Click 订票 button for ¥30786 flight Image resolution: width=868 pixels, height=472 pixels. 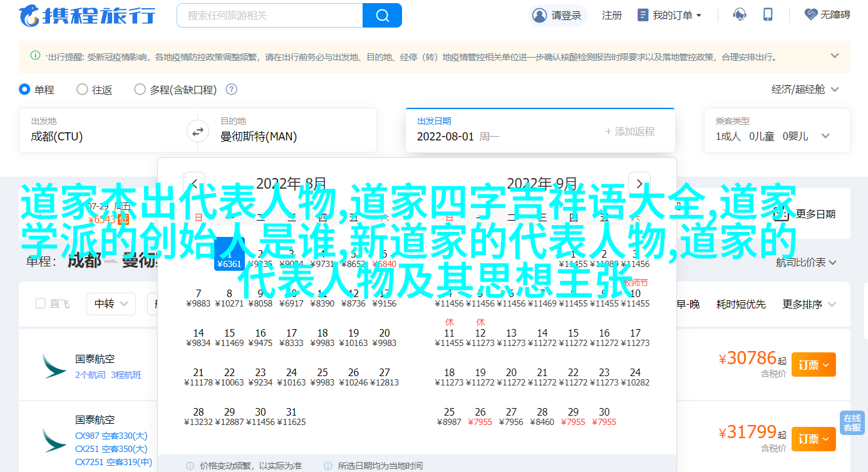tap(813, 364)
